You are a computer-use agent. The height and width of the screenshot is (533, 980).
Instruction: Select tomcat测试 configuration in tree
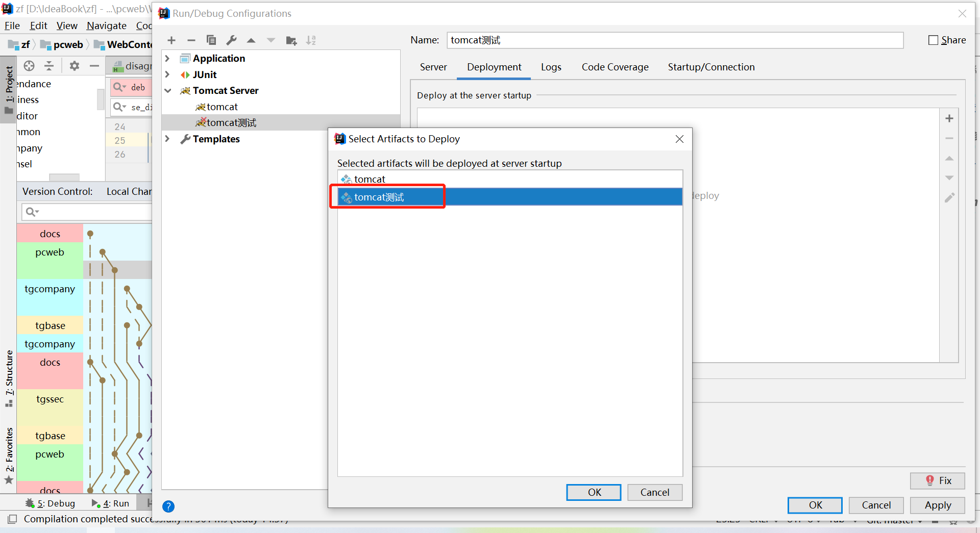(x=226, y=122)
